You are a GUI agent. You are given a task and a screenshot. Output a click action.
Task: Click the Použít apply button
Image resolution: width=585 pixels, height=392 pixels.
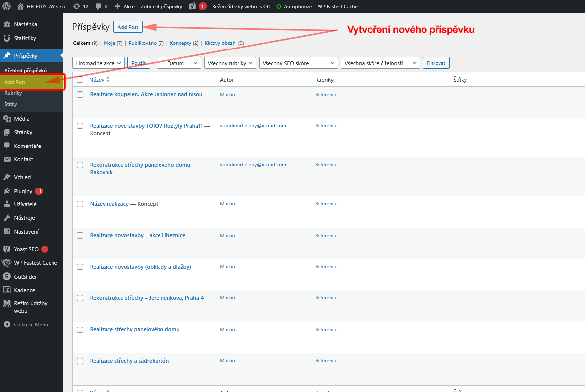138,63
